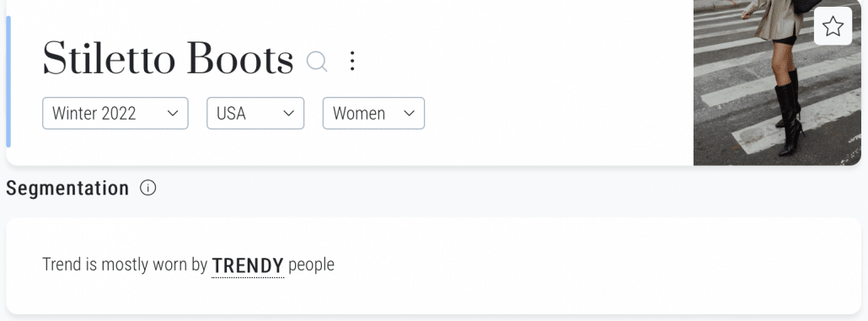868x321 pixels.
Task: Click the Stiletto Boots title heading
Action: click(x=168, y=59)
